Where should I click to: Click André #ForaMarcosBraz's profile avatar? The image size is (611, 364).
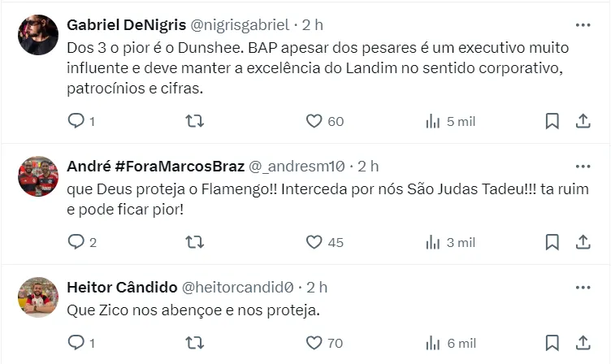[x=38, y=176]
